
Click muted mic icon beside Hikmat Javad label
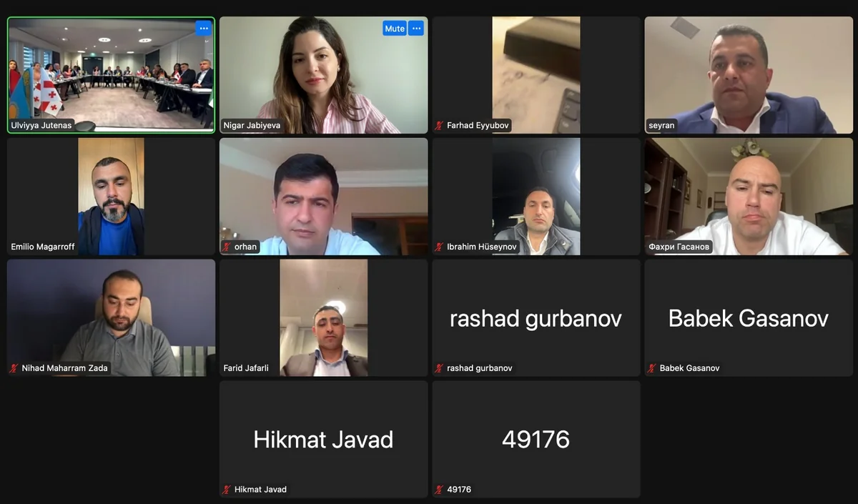coord(227,490)
